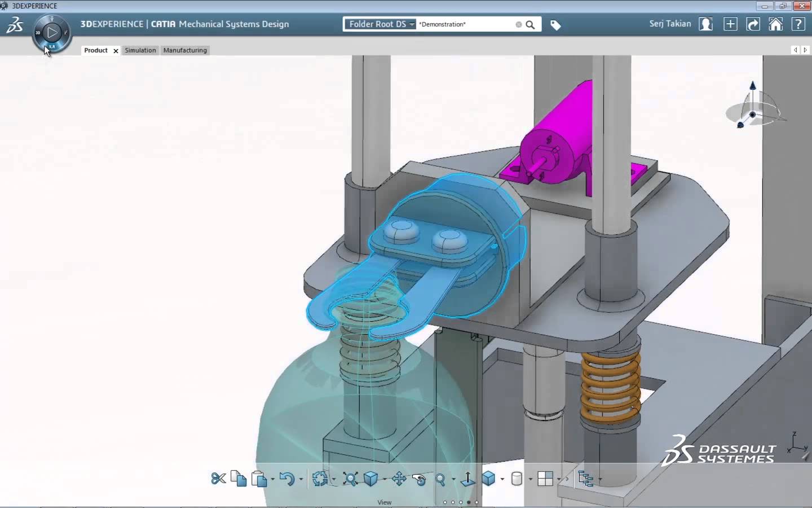Screen dimensions: 812x508
Task: Click the tag icon beside search field
Action: (555, 25)
